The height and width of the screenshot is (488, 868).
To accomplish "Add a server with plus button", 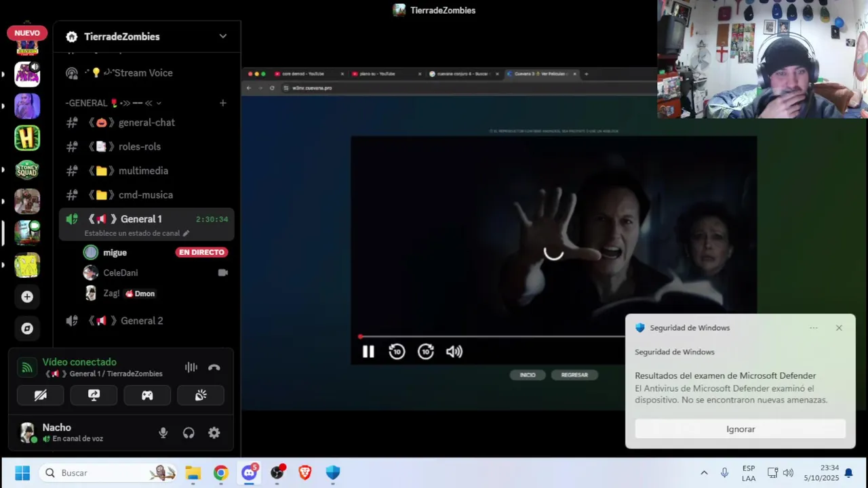I will [x=27, y=296].
